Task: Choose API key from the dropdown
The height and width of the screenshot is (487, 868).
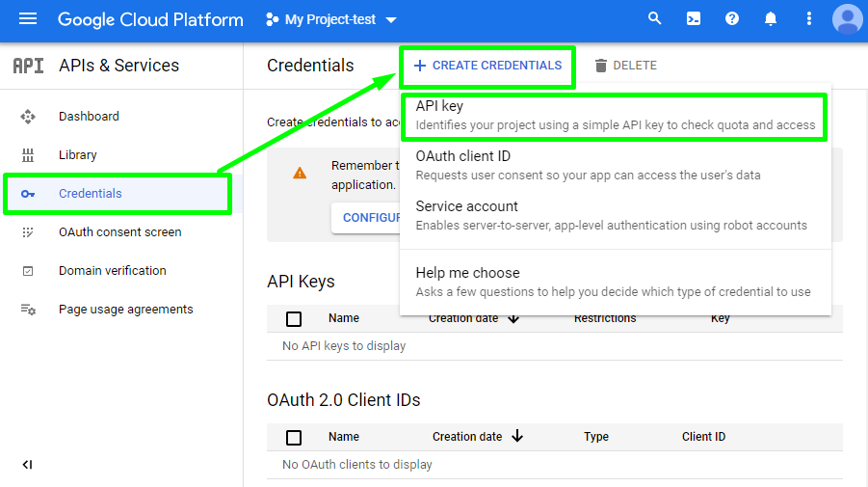Action: coord(615,116)
